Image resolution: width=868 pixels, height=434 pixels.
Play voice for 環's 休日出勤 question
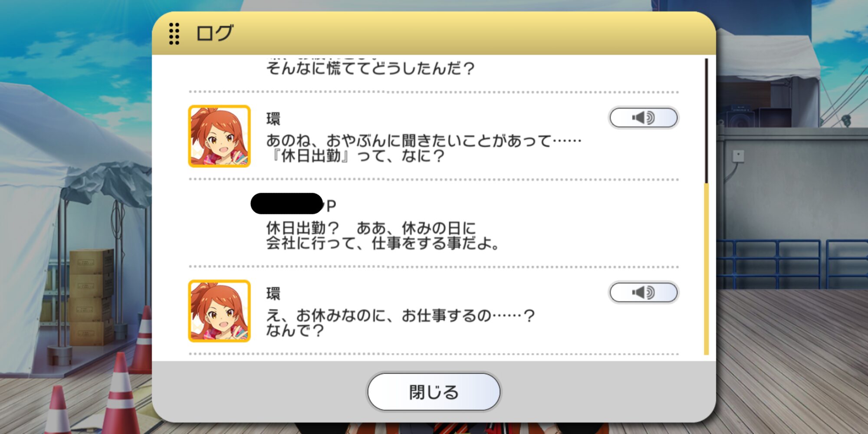tap(644, 118)
